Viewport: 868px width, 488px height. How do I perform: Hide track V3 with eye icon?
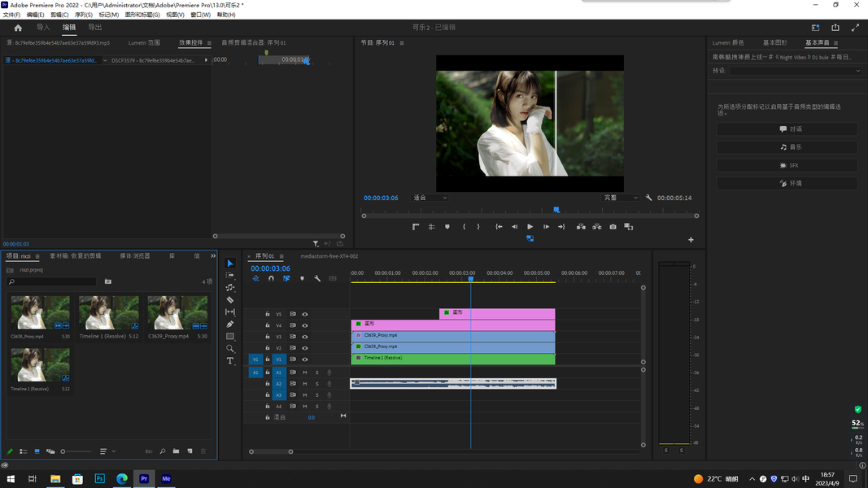click(x=305, y=337)
